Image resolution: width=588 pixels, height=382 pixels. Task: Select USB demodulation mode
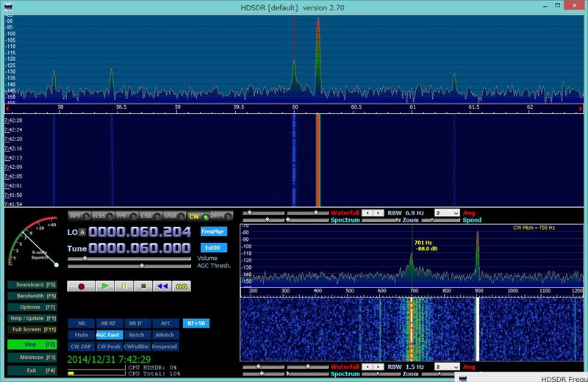(174, 216)
